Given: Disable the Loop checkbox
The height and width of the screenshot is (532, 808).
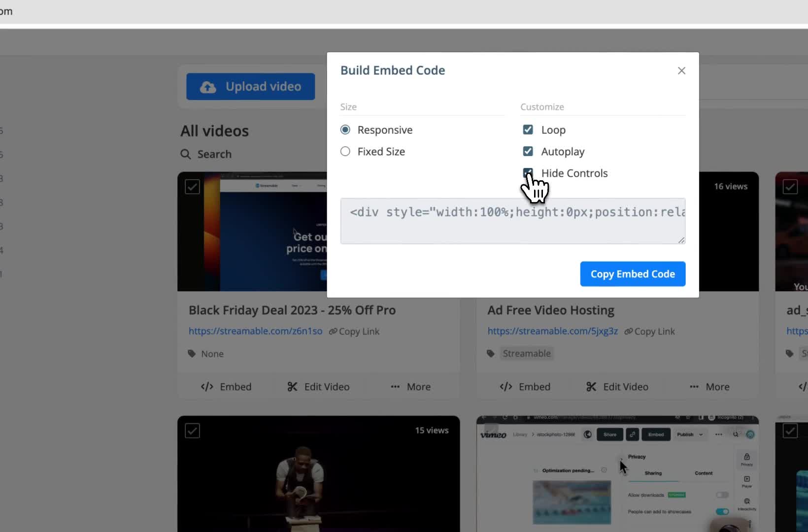Looking at the screenshot, I should coord(528,130).
